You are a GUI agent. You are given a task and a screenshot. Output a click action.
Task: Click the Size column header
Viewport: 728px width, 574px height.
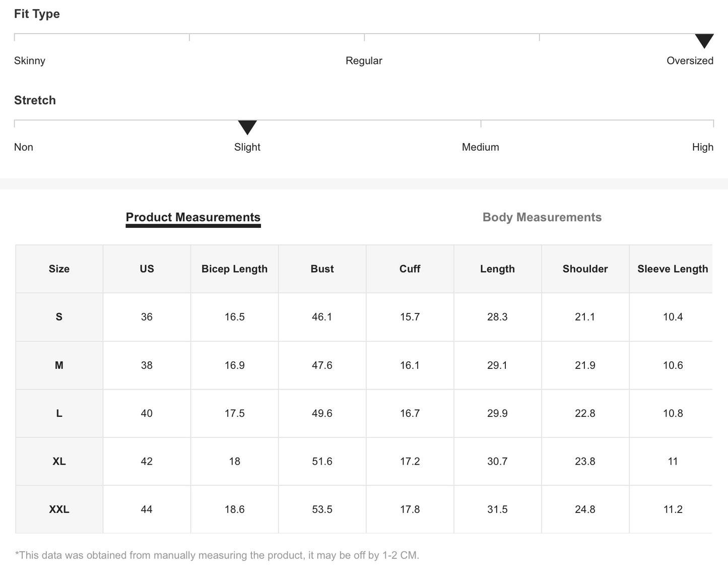59,269
